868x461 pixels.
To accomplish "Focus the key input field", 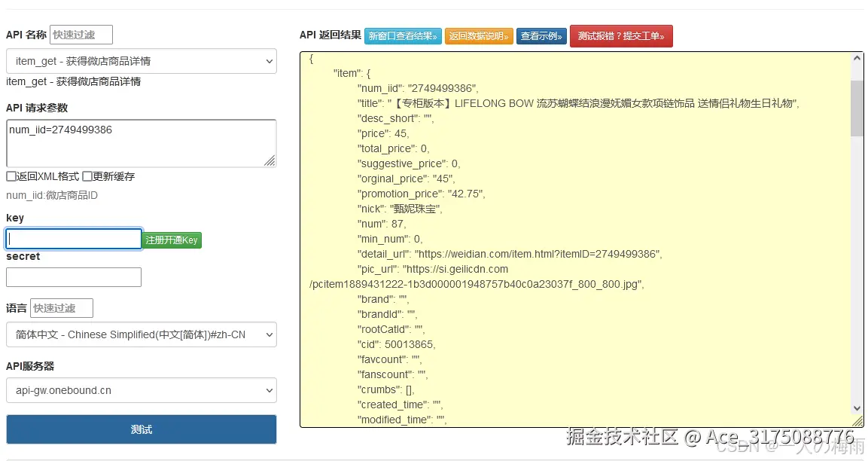I will (x=73, y=238).
